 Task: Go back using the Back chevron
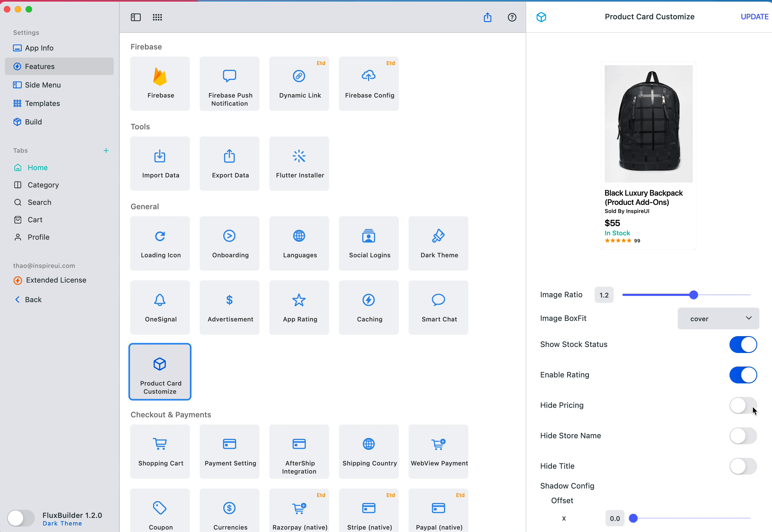(17, 300)
